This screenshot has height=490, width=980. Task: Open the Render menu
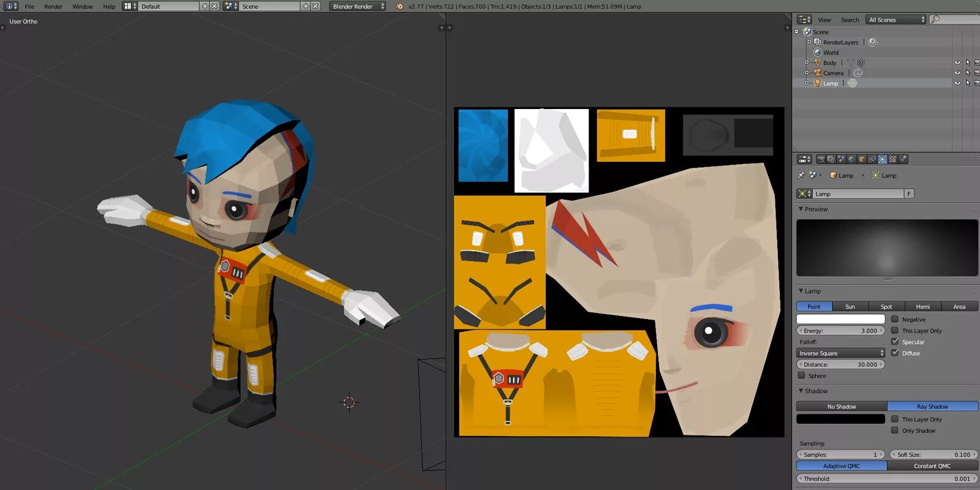tap(53, 7)
